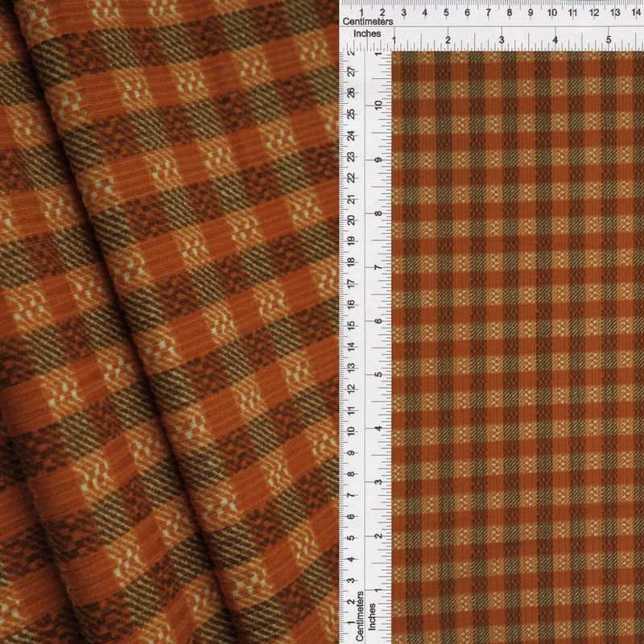The image size is (644, 644).
Task: Click the 27 mark on the vertical centimeter ruler
Action: tap(351, 72)
